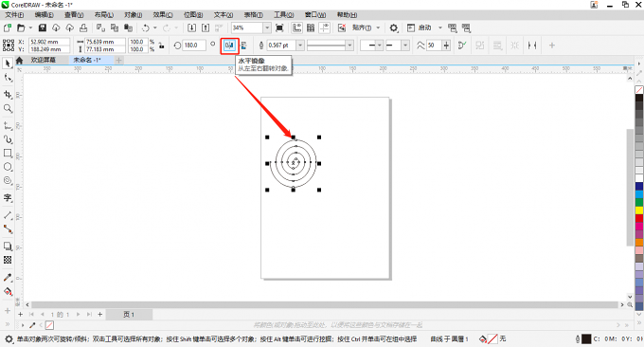
Task: Pick the red swatch in the palette
Action: pos(639,218)
